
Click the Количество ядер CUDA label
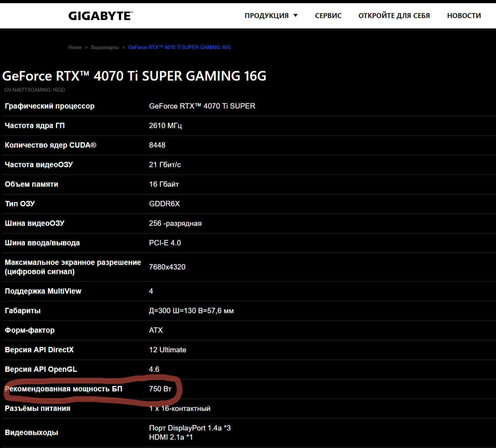pos(50,145)
